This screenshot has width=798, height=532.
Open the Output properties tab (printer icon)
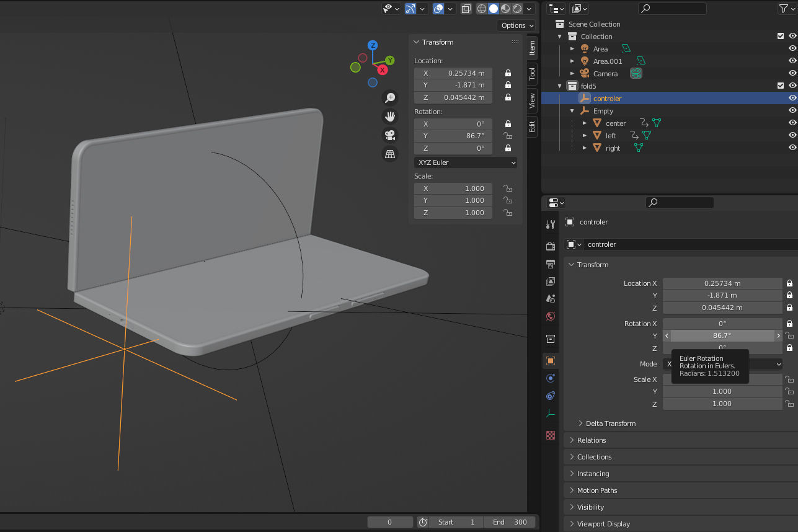(550, 264)
